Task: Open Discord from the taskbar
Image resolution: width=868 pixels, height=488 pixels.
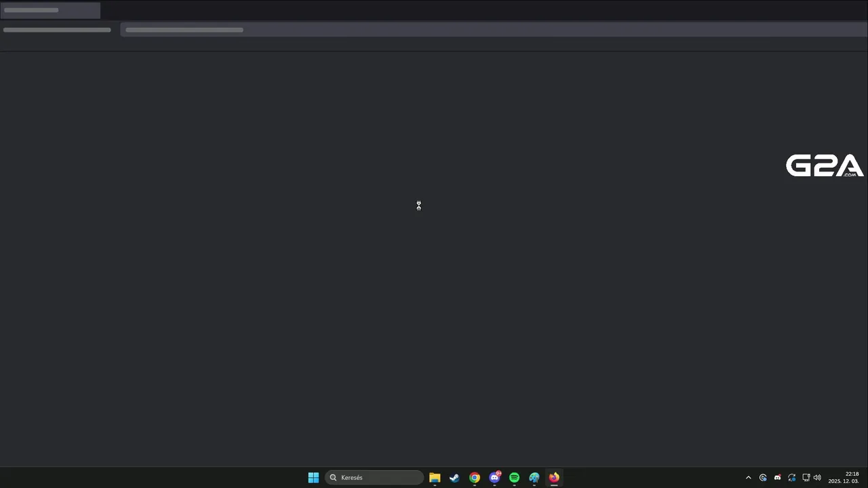Action: tap(495, 478)
